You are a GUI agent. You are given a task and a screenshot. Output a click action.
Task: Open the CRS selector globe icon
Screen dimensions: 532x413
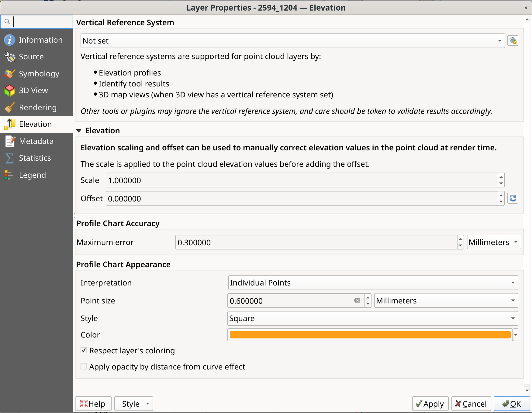(513, 40)
